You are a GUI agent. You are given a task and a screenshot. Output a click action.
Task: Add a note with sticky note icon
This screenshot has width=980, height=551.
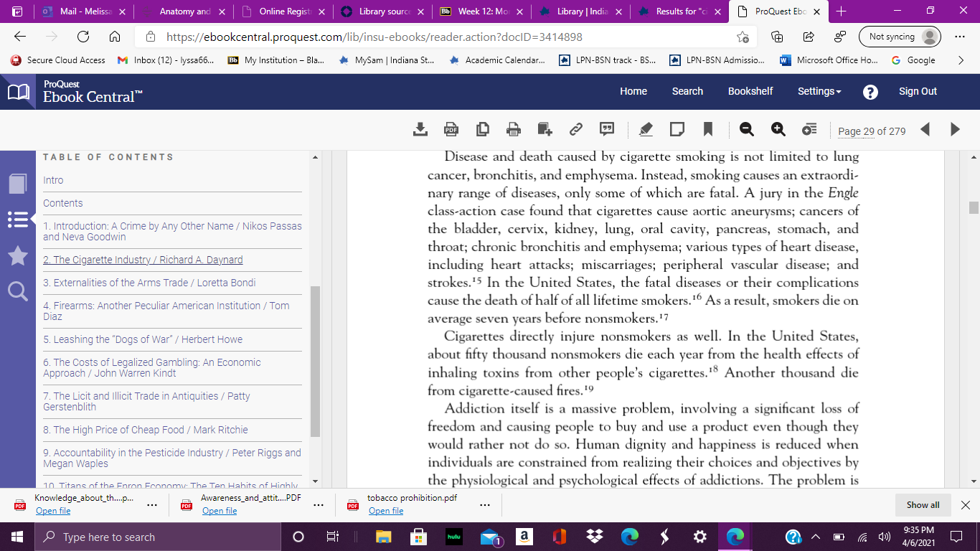point(677,129)
